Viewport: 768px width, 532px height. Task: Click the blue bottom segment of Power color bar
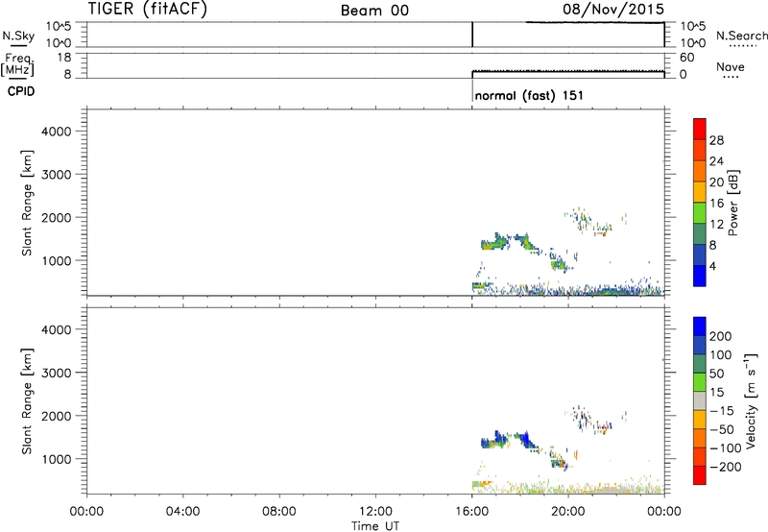(700, 276)
